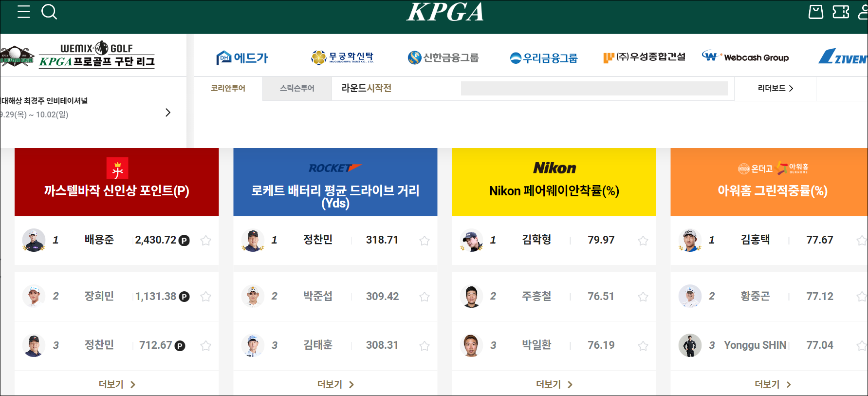Open the calendar schedule icon in header
The height and width of the screenshot is (396, 868).
point(816,12)
